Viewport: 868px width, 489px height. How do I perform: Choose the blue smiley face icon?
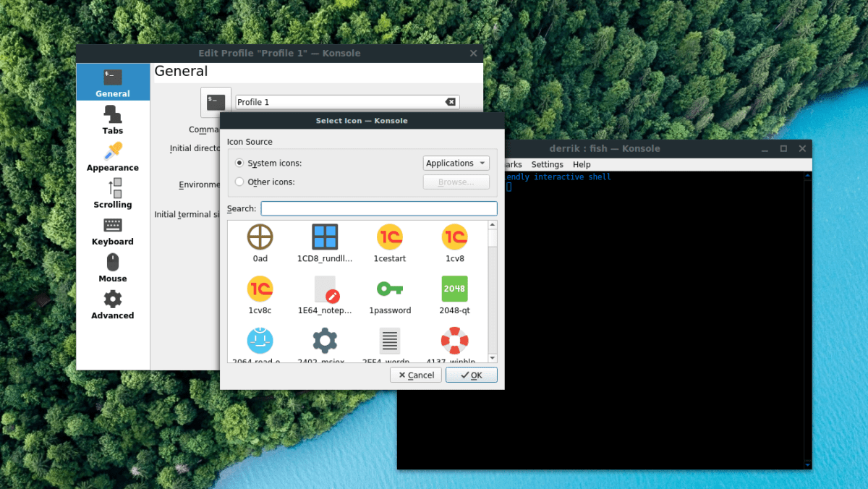pyautogui.click(x=260, y=341)
